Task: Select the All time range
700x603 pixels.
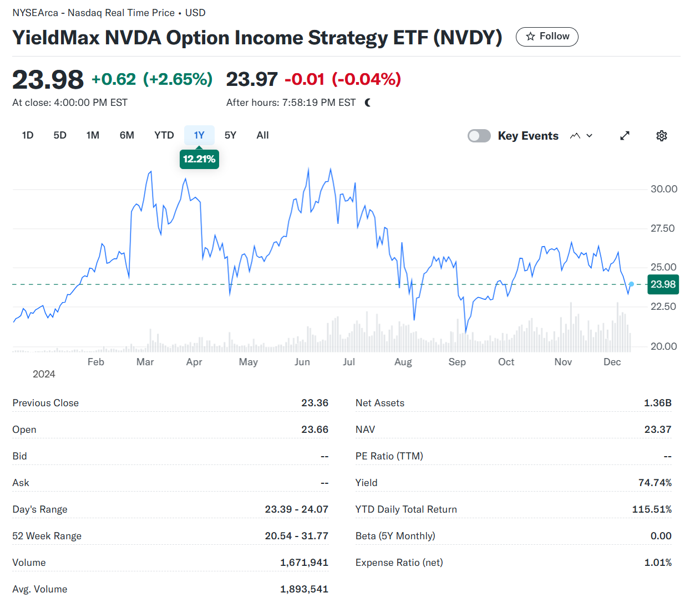Action: pos(263,135)
